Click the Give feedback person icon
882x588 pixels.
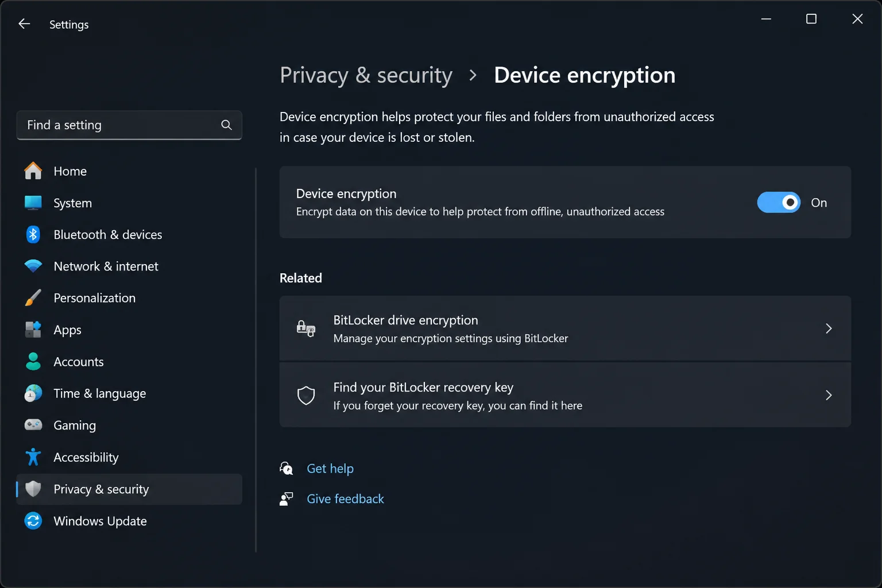point(286,499)
